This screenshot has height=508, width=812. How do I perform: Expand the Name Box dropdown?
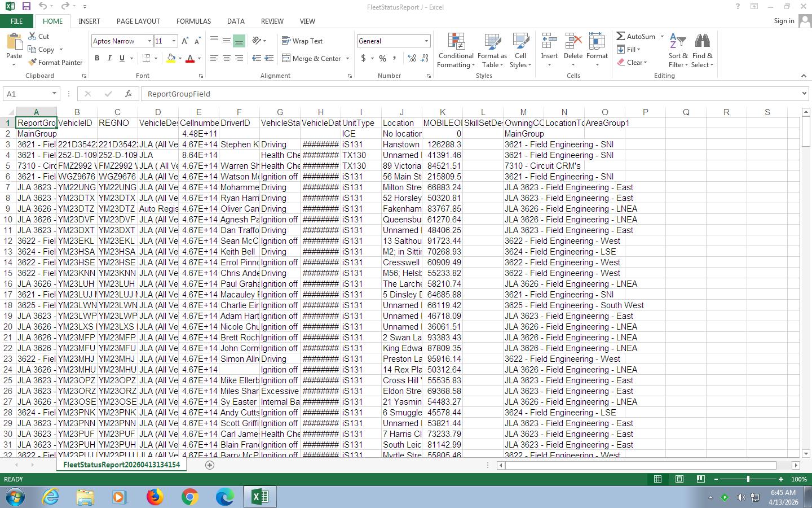click(x=54, y=94)
